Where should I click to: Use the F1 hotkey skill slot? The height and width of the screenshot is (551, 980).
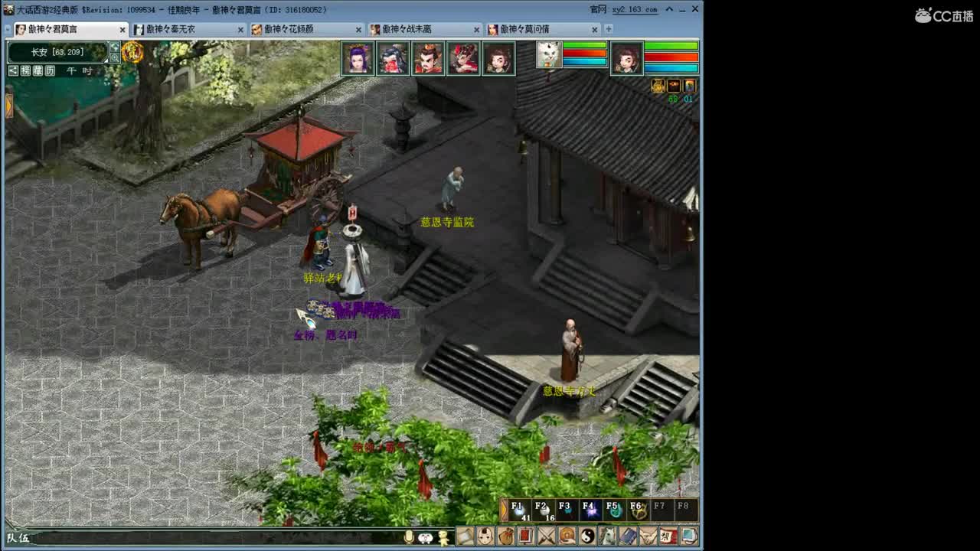tap(521, 510)
